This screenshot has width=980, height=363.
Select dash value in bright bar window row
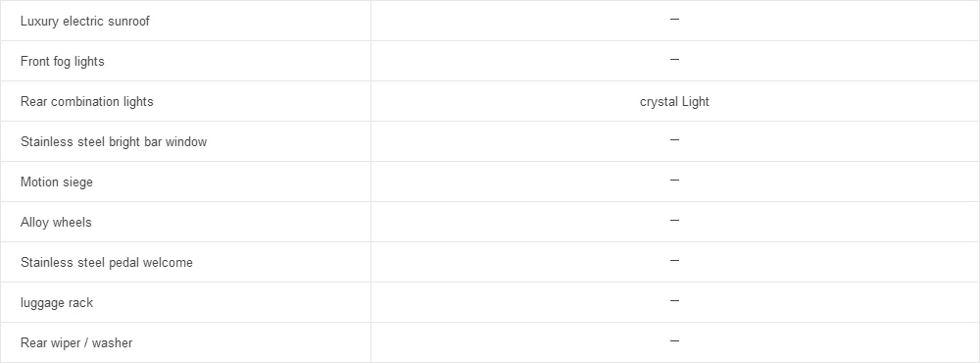point(674,140)
